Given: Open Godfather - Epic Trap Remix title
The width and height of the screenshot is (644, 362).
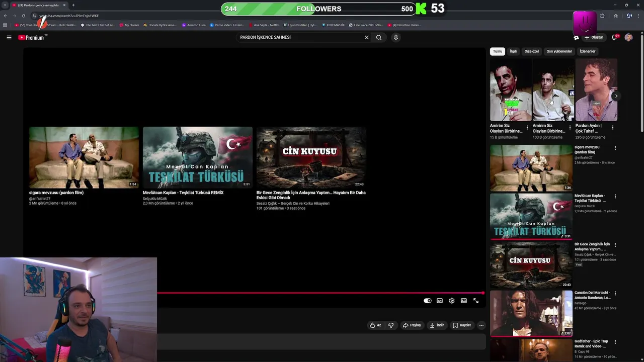Looking at the screenshot, I should 591,343.
